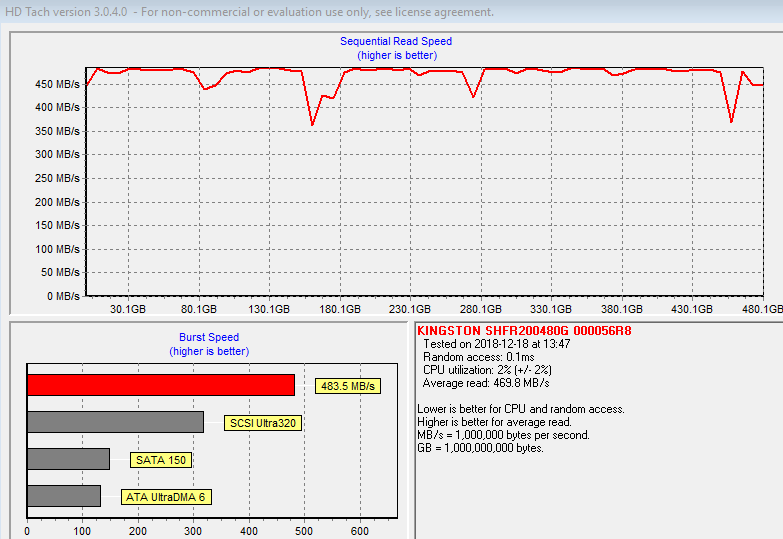Click the 180.1GB x-axis label
783x539 pixels.
(340, 309)
